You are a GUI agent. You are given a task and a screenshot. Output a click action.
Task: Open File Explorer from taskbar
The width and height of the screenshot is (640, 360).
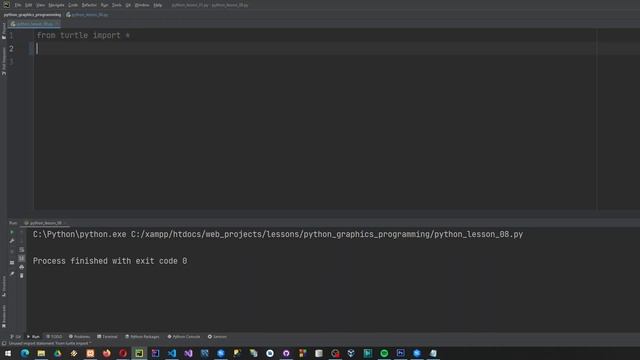(41, 353)
